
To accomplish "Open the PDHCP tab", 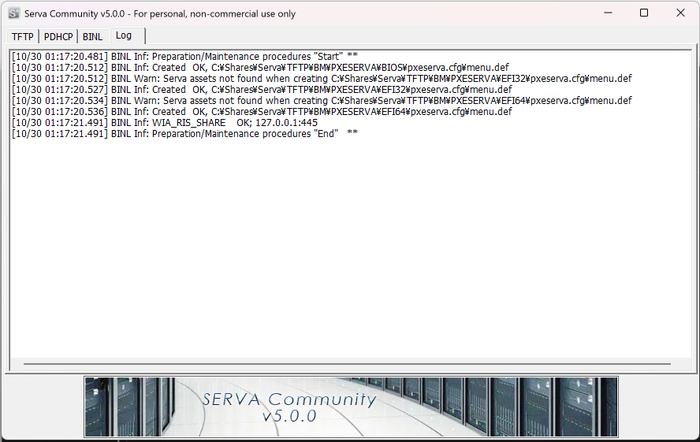I will pyautogui.click(x=58, y=36).
